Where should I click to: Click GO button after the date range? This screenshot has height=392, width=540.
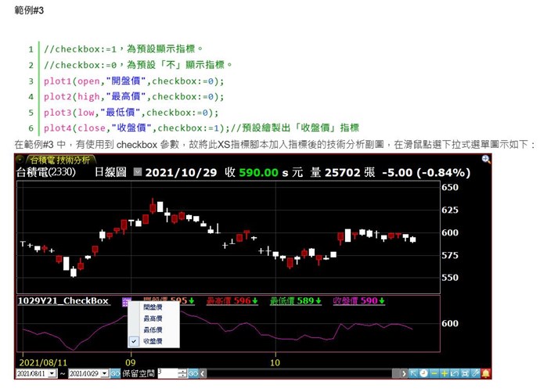115,373
